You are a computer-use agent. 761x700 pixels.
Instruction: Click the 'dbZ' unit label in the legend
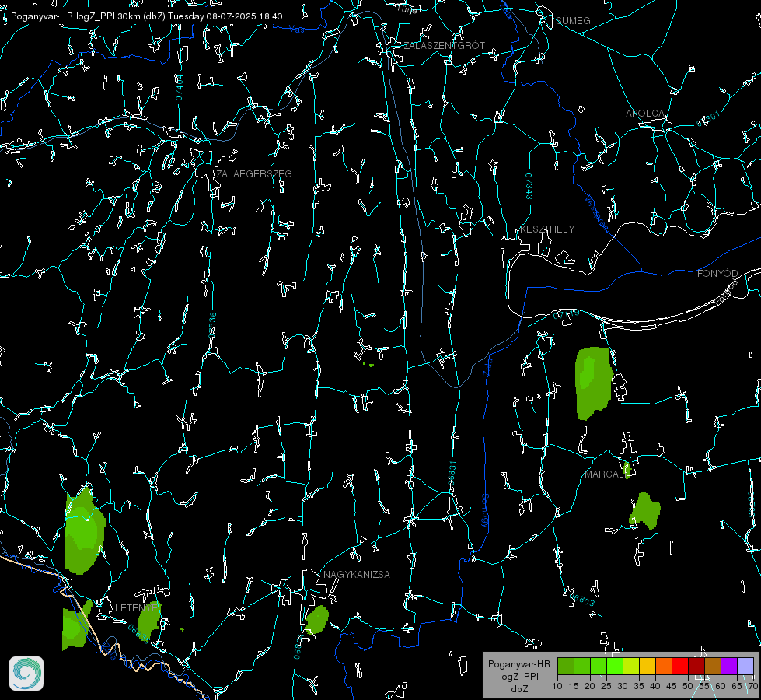(x=518, y=689)
